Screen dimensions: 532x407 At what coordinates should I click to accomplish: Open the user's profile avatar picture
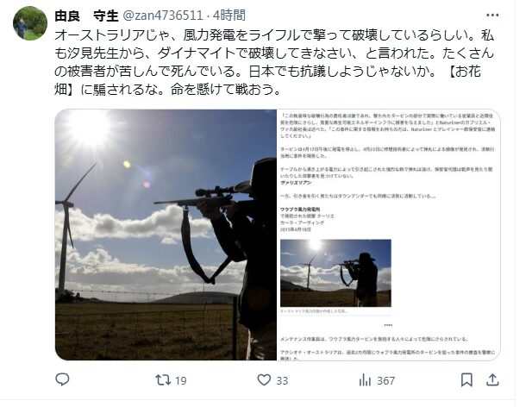(30, 23)
